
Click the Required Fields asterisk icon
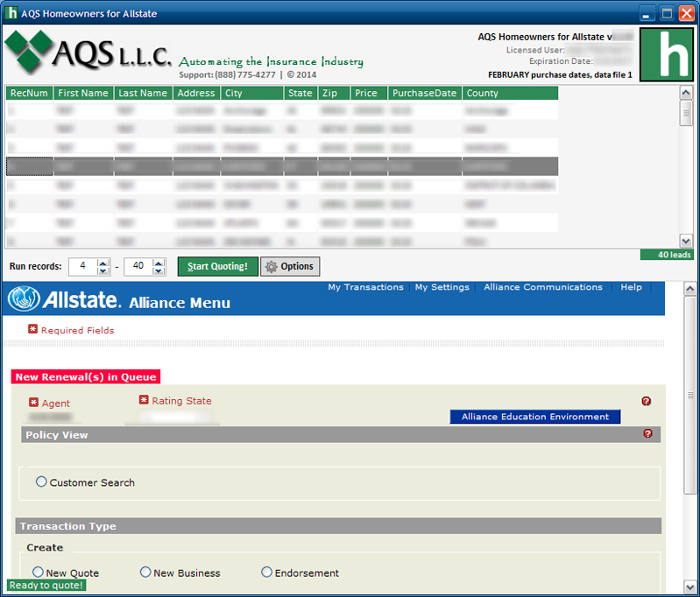[32, 329]
